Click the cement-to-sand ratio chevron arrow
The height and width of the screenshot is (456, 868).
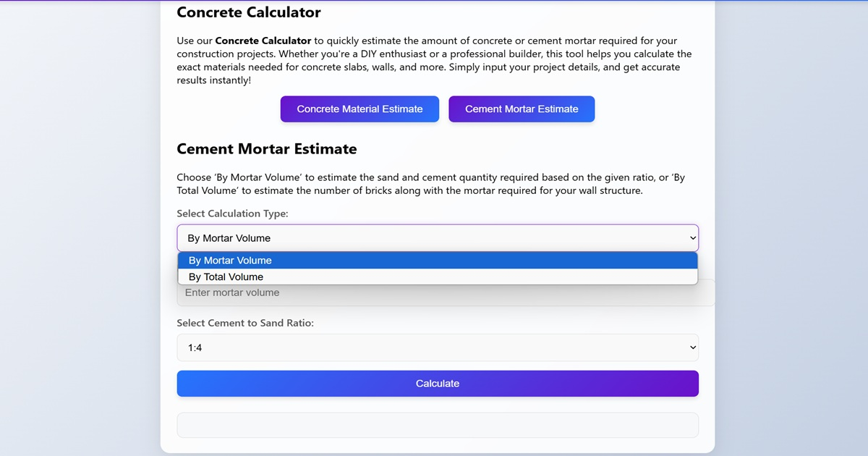coord(689,347)
